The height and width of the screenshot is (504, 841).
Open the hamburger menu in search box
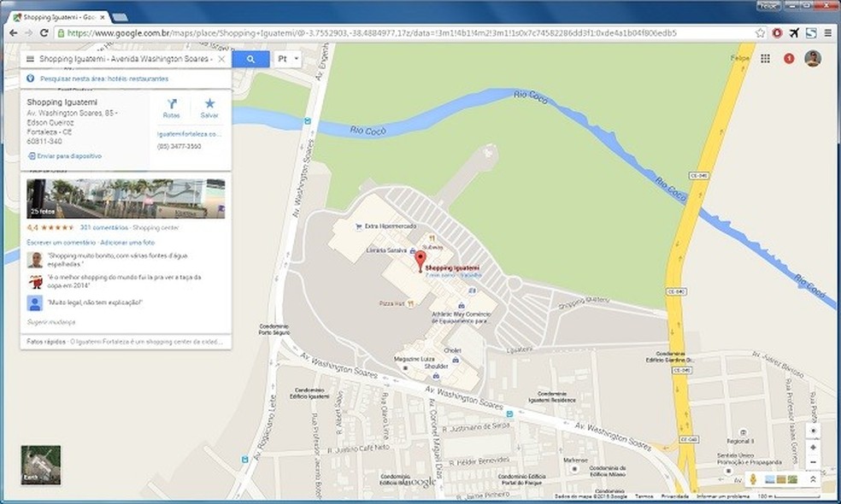(30, 59)
